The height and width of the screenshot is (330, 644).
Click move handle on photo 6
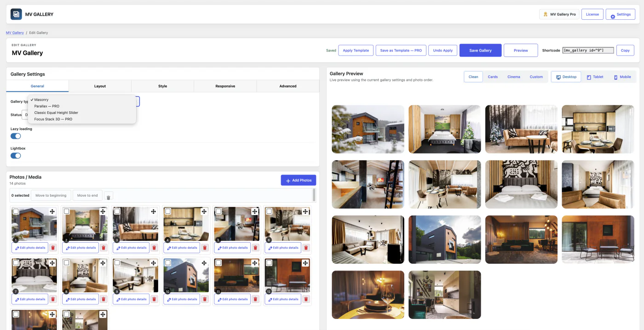pyautogui.click(x=305, y=211)
